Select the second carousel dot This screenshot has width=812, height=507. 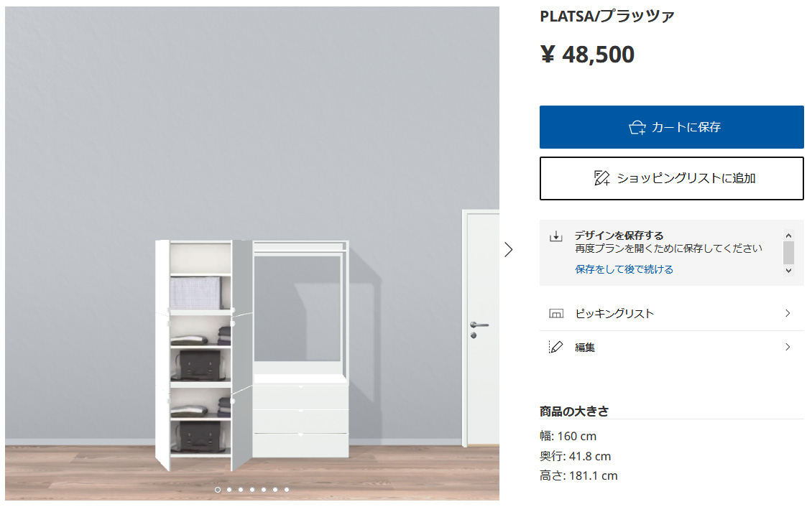point(229,490)
